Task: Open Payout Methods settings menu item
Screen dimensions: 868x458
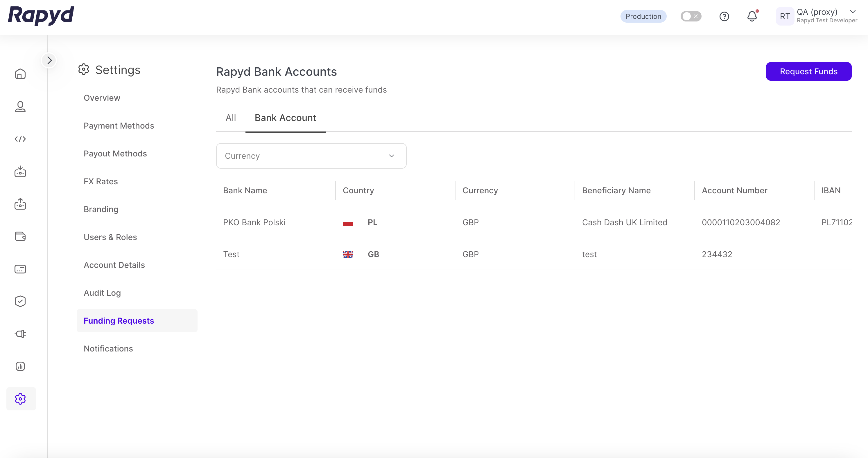Action: tap(115, 154)
